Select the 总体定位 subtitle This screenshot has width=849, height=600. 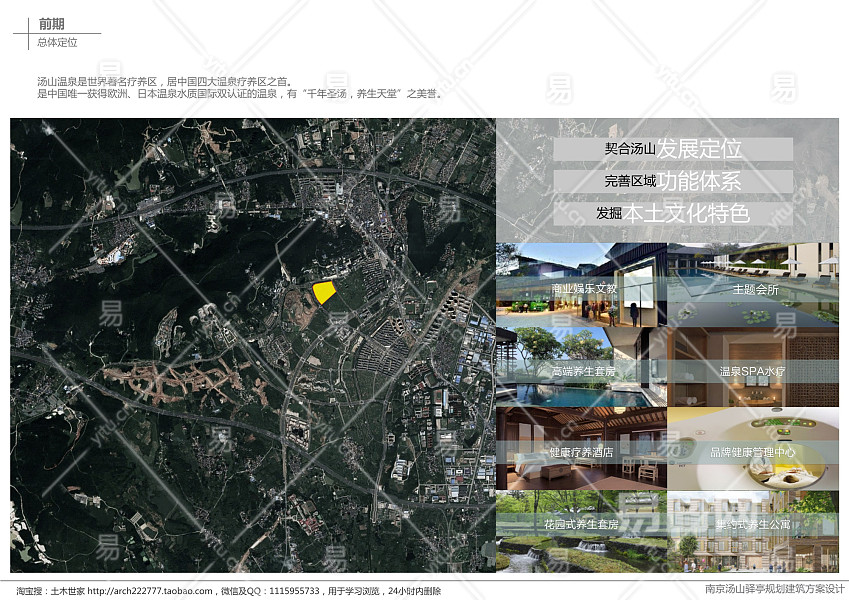57,42
